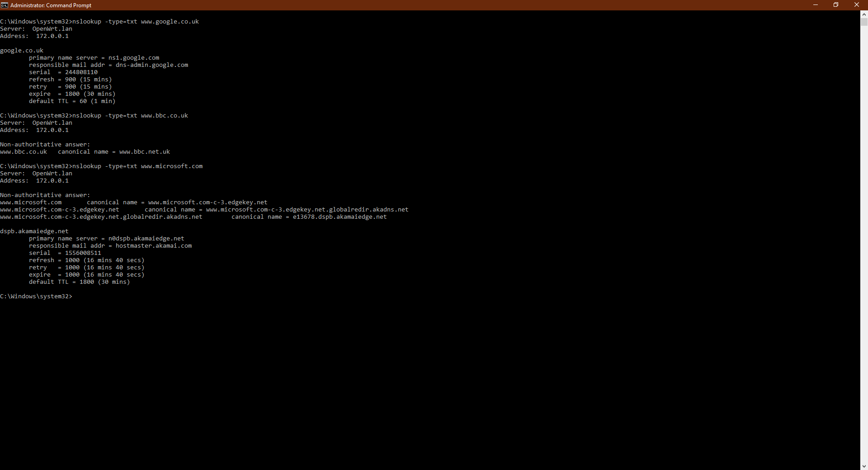Screen dimensions: 868x470
Task: Click 'refresh = 1000 (16 mins 40 secs)' line
Action: point(87,260)
